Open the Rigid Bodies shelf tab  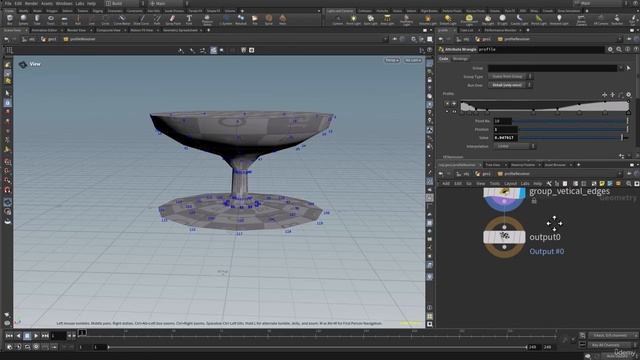(429, 11)
